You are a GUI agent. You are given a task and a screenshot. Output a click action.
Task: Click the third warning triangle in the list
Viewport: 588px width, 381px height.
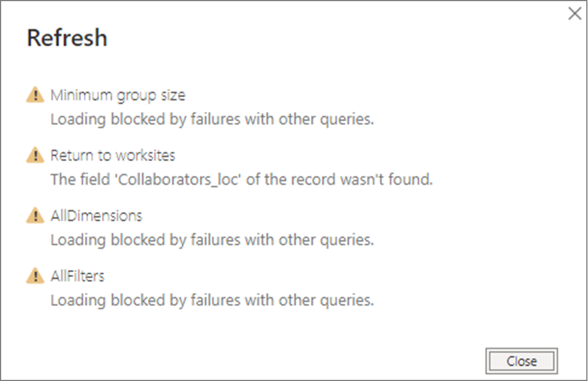pos(35,216)
